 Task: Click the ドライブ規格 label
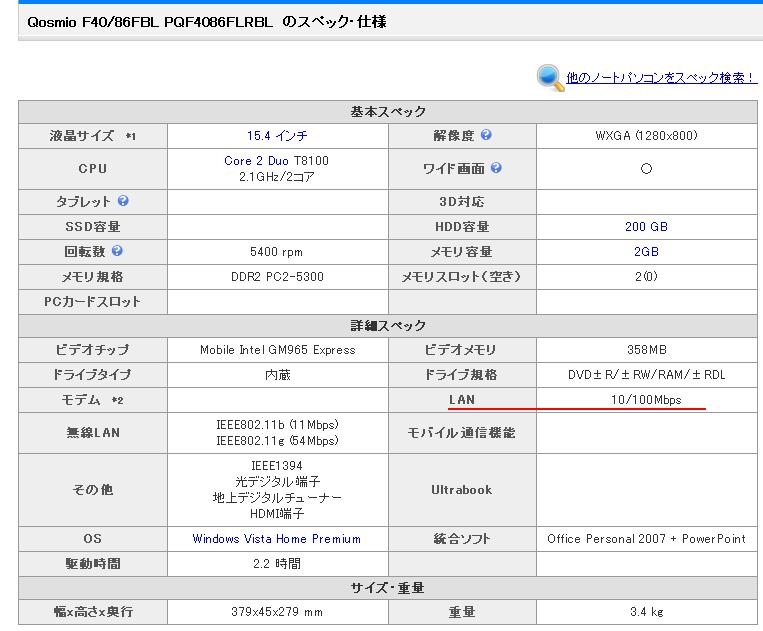pos(460,375)
